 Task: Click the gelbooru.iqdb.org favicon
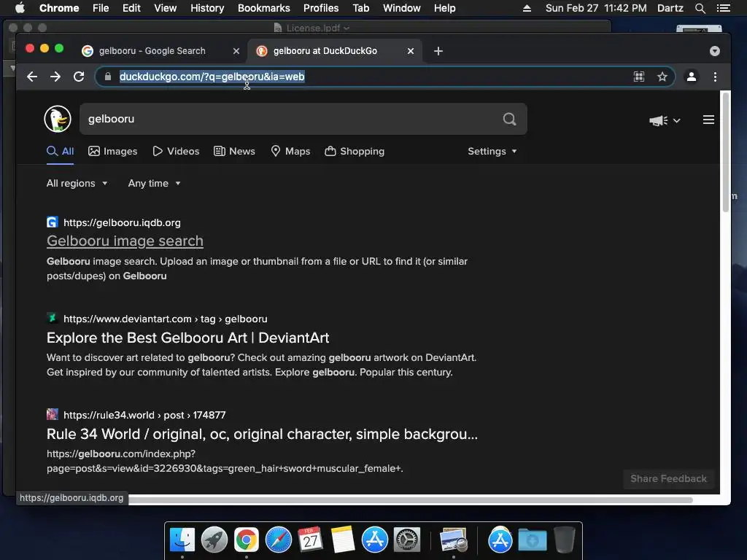click(53, 222)
